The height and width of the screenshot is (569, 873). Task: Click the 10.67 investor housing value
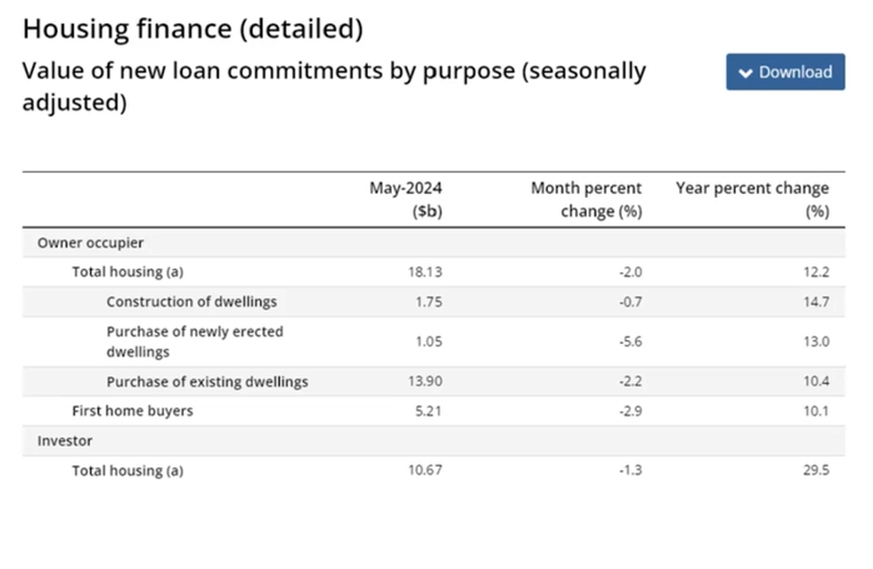424,470
